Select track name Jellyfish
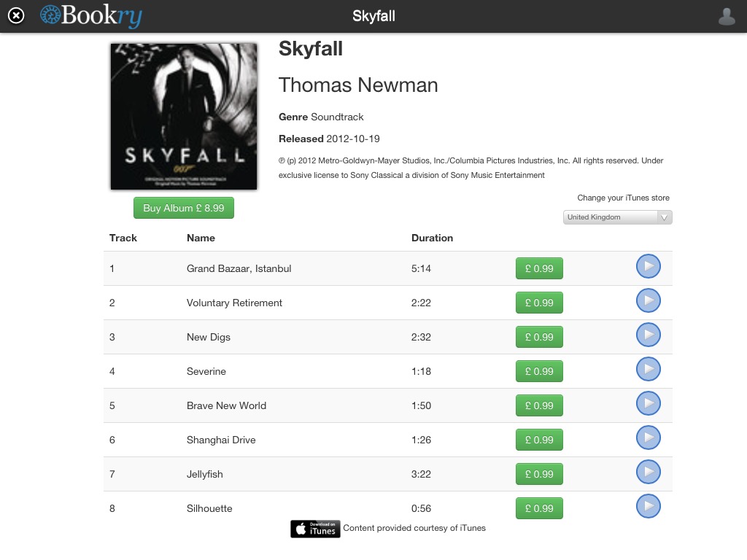747x560 pixels. click(205, 474)
